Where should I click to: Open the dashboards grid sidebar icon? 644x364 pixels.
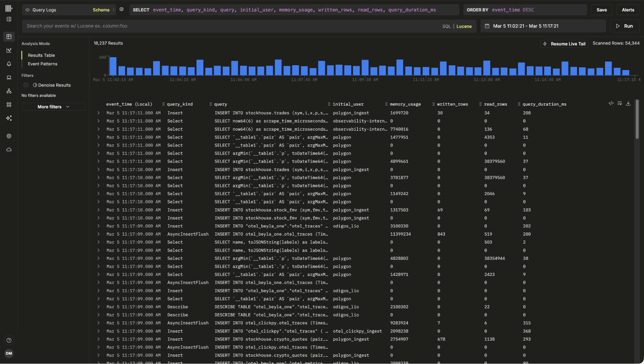9,105
